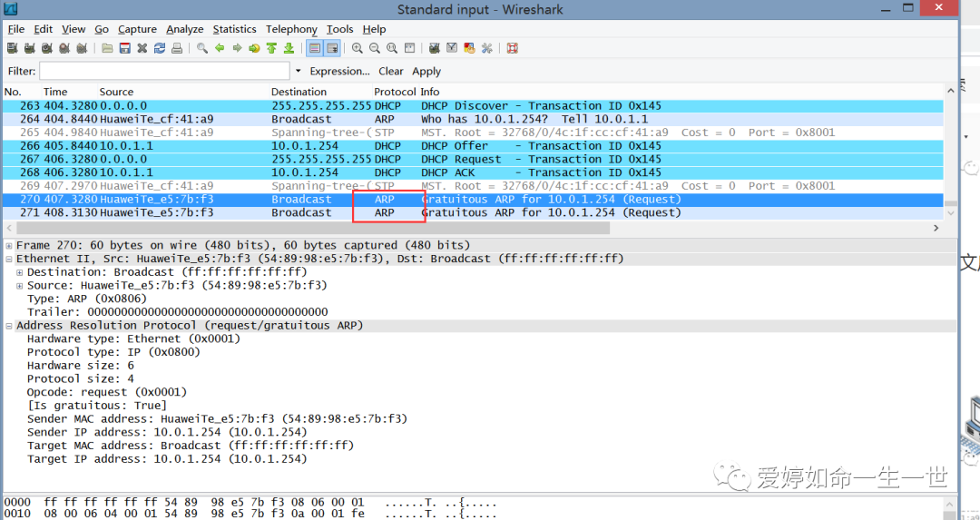The height and width of the screenshot is (520, 980).
Task: Zoom in toolbar icon
Action: point(357,48)
